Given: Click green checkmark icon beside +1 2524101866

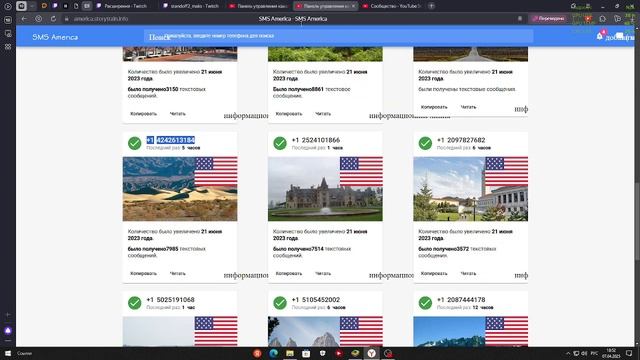Looking at the screenshot, I should [x=280, y=143].
